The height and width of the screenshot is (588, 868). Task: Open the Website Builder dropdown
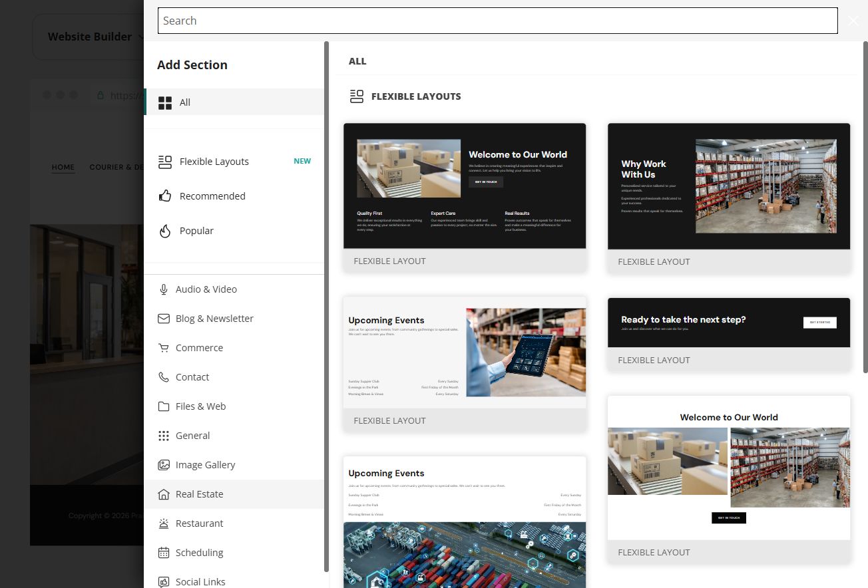[97, 37]
